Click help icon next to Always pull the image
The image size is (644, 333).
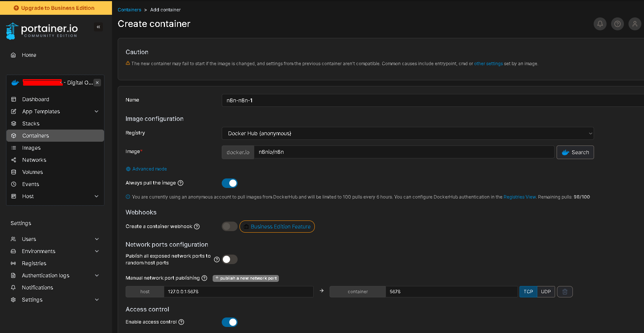coord(180,183)
